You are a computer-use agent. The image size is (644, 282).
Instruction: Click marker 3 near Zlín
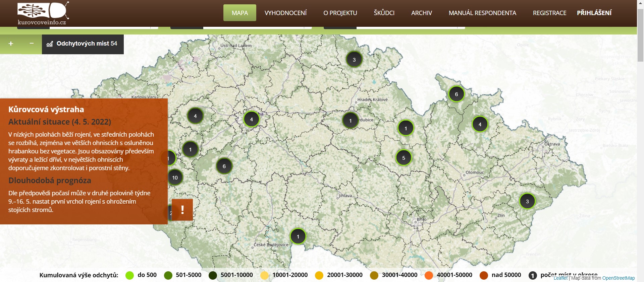click(x=527, y=201)
